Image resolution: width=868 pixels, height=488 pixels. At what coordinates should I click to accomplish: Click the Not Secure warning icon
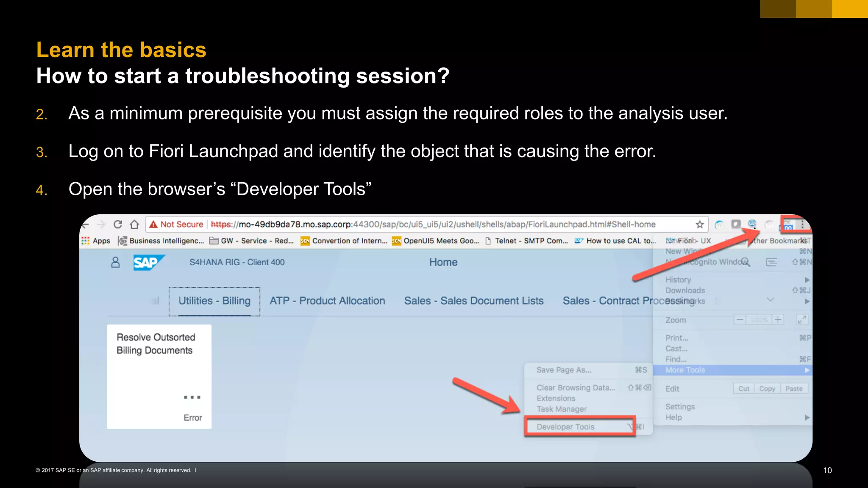tap(153, 224)
